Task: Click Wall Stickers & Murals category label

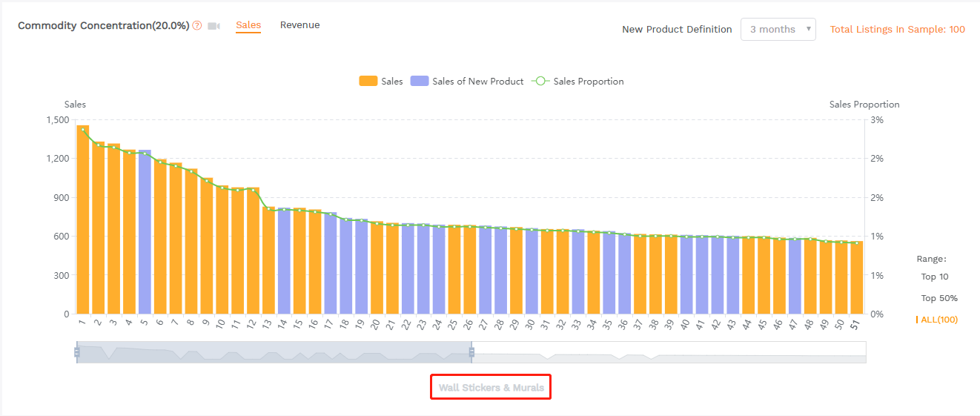Action: click(491, 388)
